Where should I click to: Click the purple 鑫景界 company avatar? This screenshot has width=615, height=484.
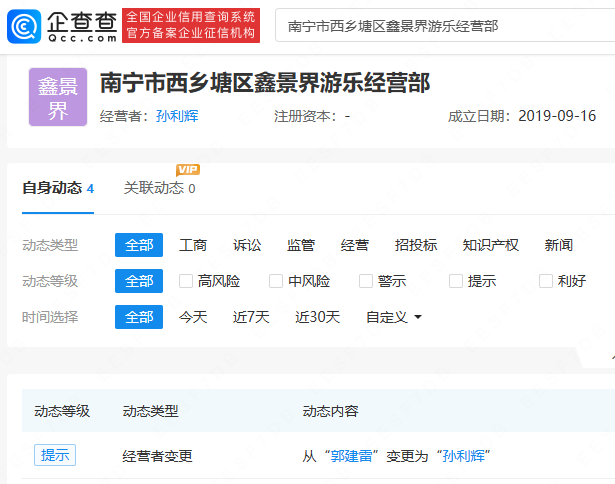58,97
